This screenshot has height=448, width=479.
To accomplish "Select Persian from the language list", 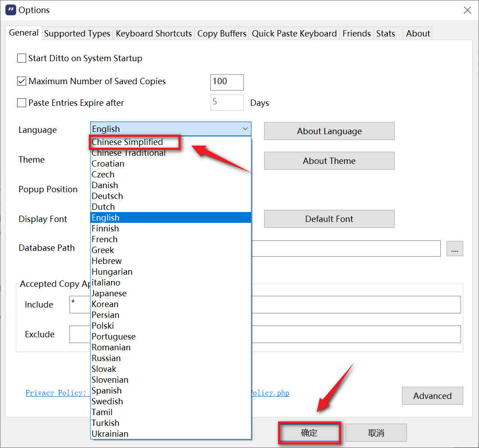I will click(171, 315).
